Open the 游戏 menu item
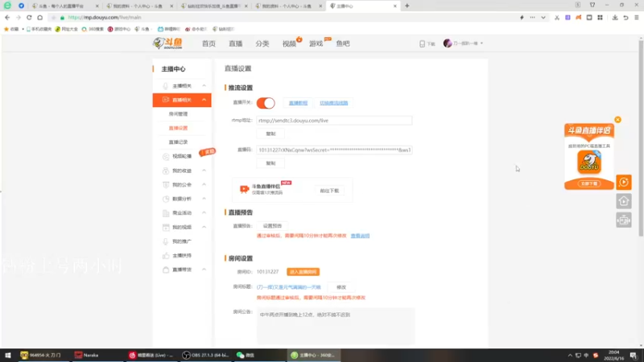The width and height of the screenshot is (644, 362). [316, 43]
